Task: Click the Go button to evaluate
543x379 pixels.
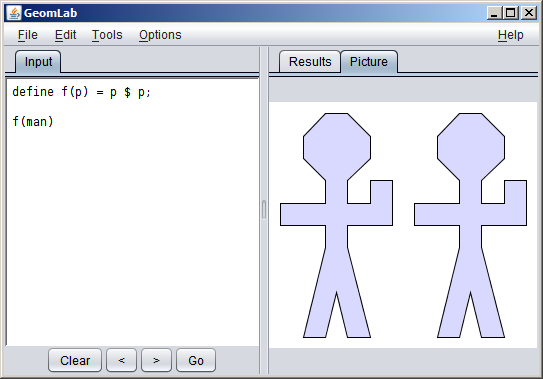Action: click(x=196, y=360)
